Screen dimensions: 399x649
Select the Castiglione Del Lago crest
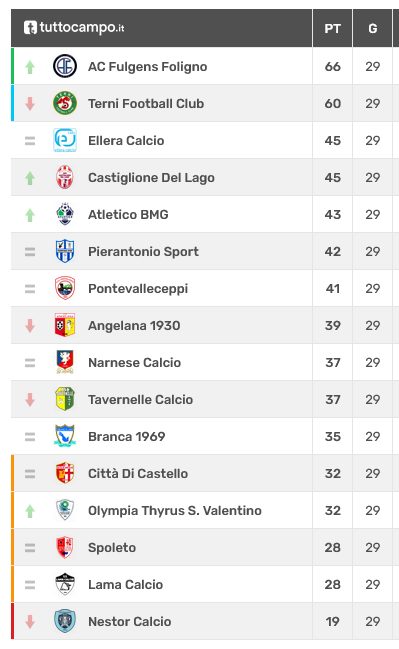tap(65, 177)
